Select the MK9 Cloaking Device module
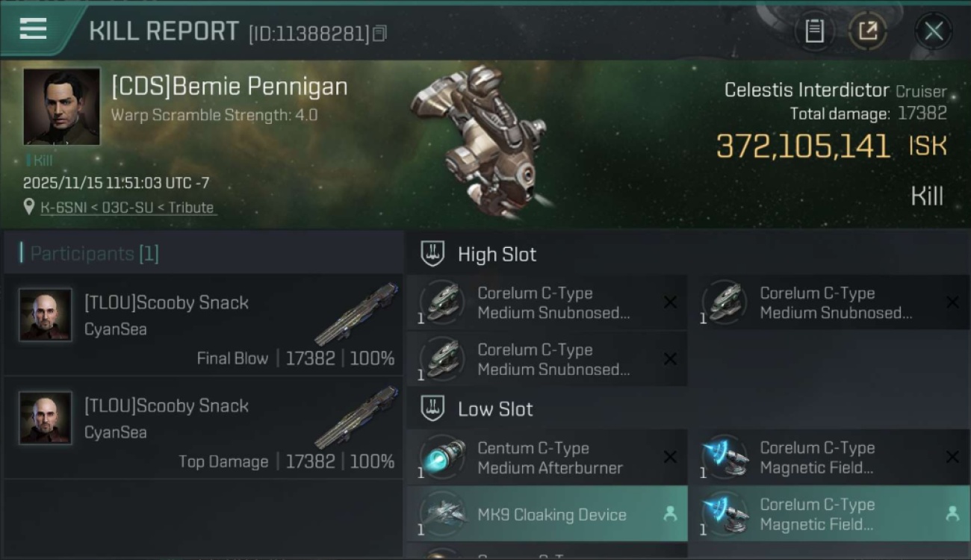Image resolution: width=971 pixels, height=560 pixels. tap(551, 514)
